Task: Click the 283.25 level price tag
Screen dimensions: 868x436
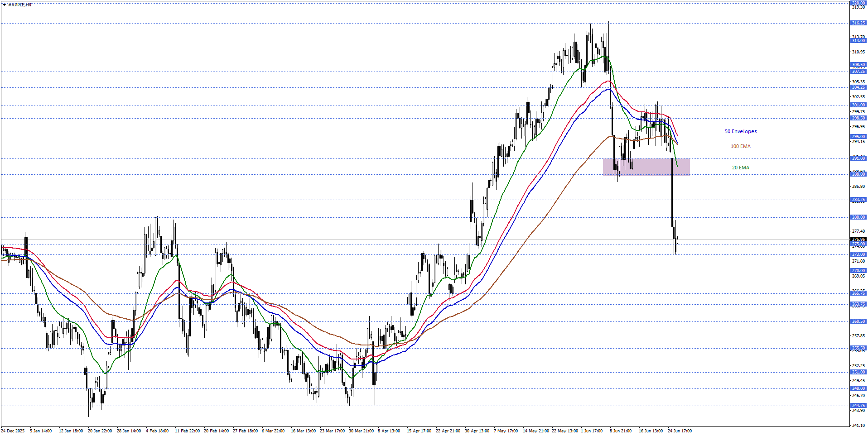Action: pyautogui.click(x=858, y=200)
